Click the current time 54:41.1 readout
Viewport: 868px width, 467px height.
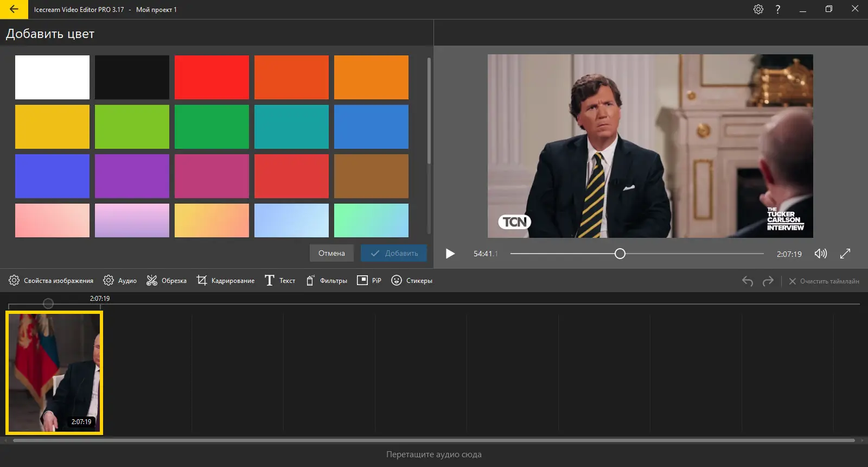click(486, 254)
